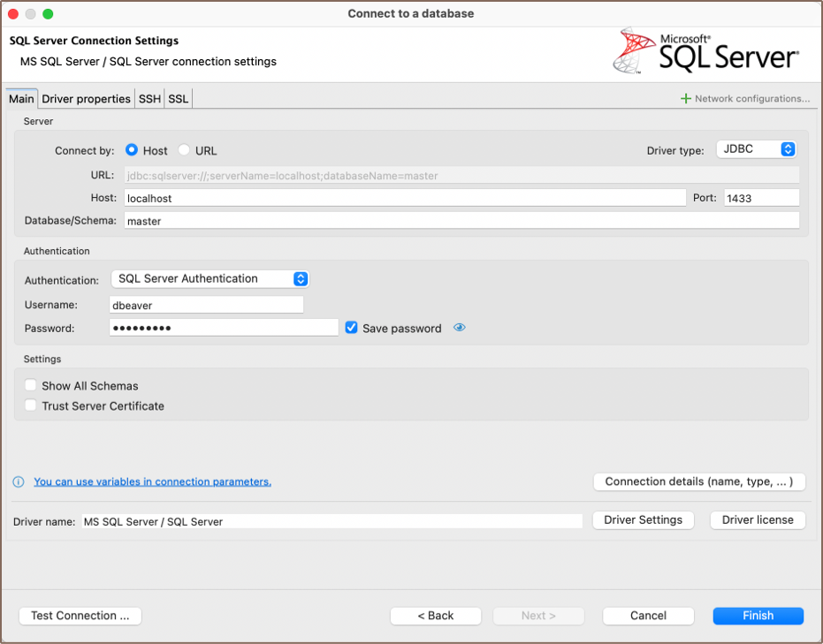
Task: Click the Microsoft SQL Server logo
Action: 705,51
